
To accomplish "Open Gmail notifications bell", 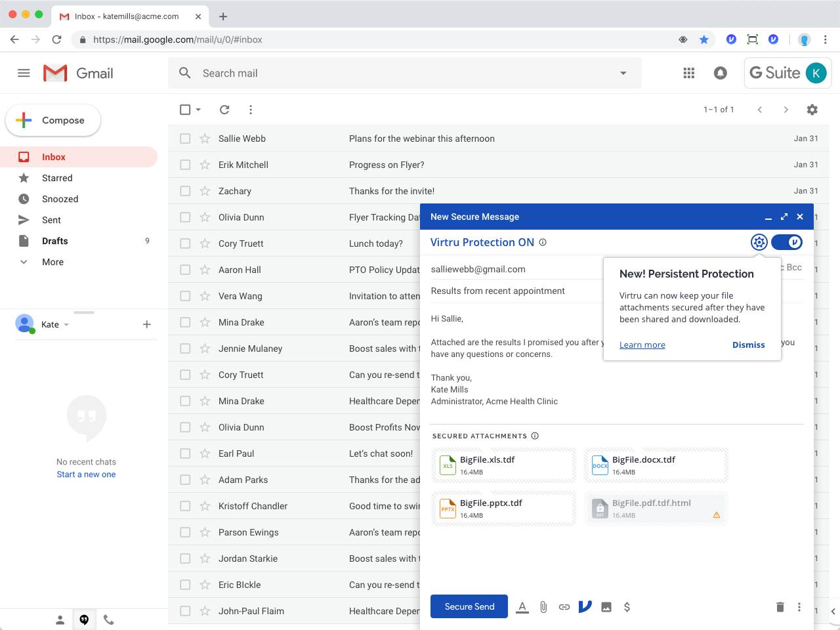I will click(x=721, y=73).
